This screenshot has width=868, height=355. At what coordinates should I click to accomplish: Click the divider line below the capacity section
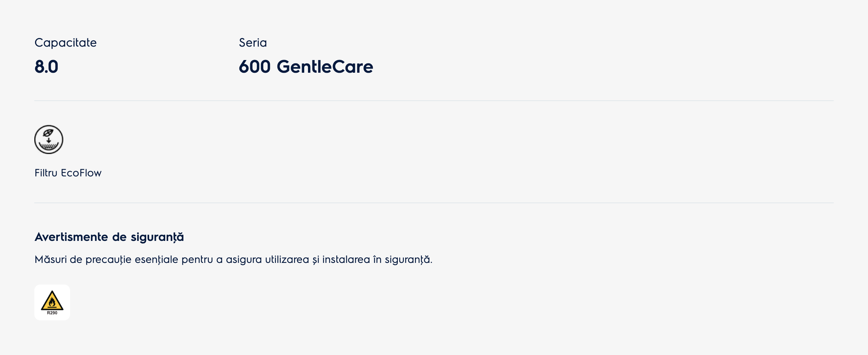pyautogui.click(x=434, y=101)
